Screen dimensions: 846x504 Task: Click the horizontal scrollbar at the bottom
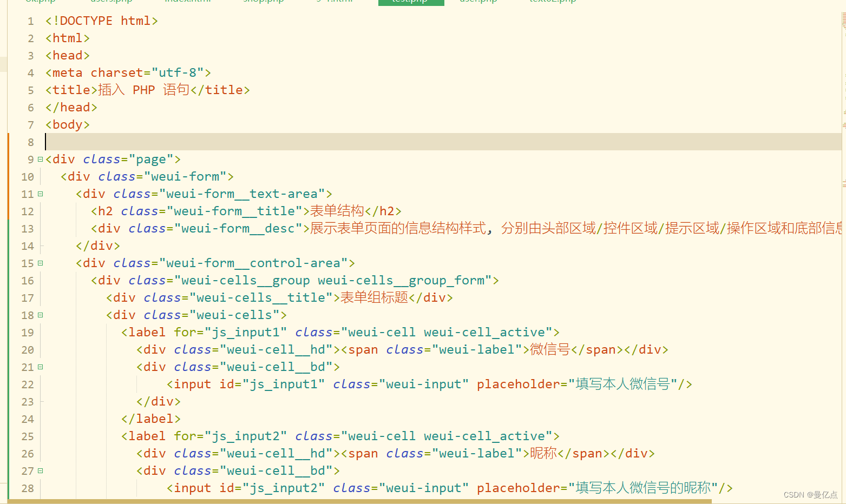(360, 501)
